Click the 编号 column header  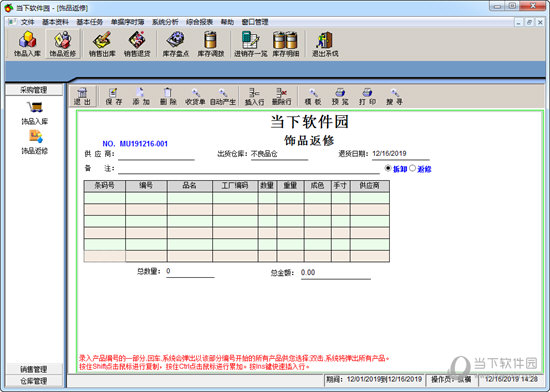(x=146, y=186)
